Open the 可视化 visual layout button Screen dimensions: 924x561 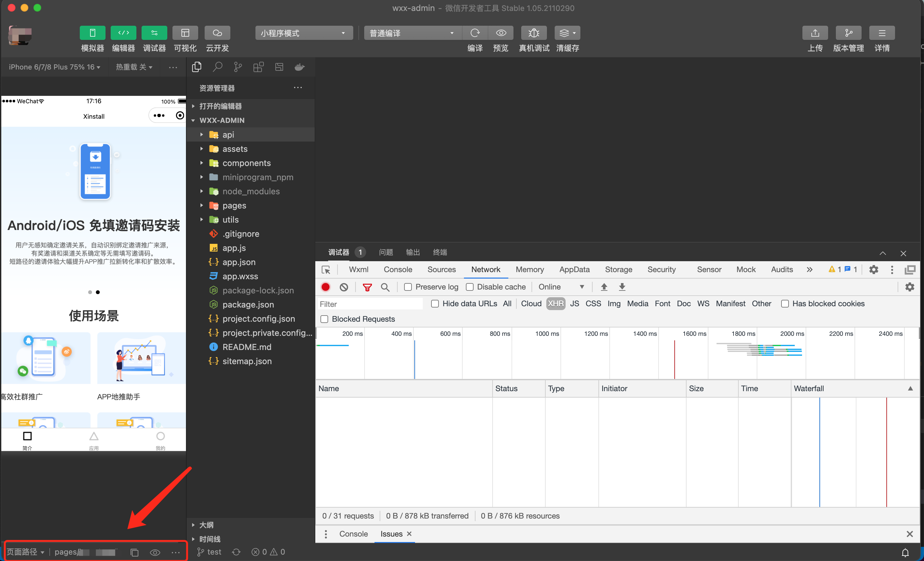pyautogui.click(x=185, y=33)
